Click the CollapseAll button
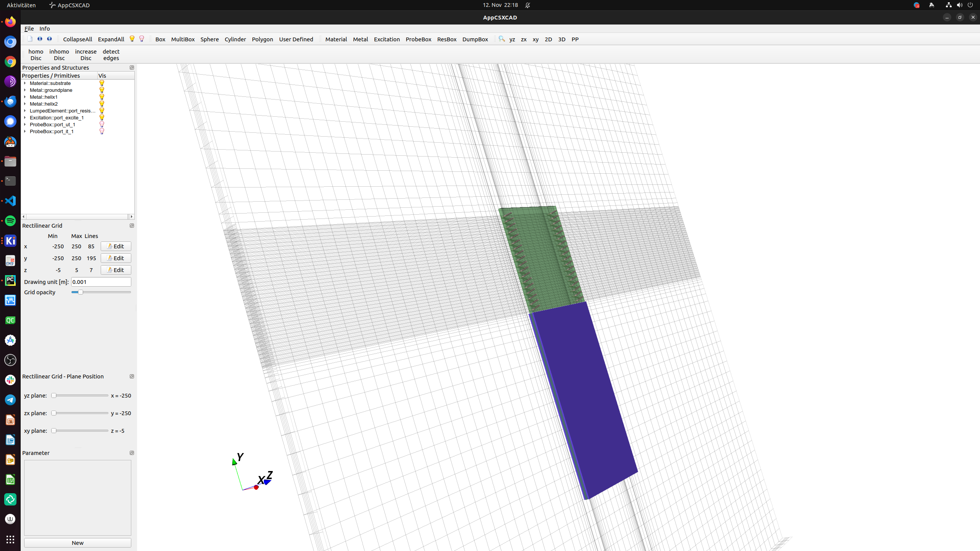Screen dimensions: 980x551 [77, 39]
